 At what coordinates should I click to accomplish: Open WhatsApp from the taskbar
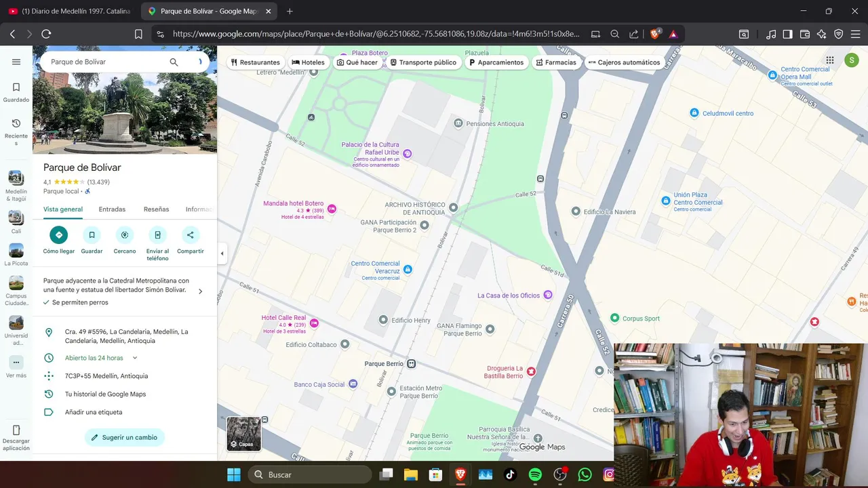[585, 474]
